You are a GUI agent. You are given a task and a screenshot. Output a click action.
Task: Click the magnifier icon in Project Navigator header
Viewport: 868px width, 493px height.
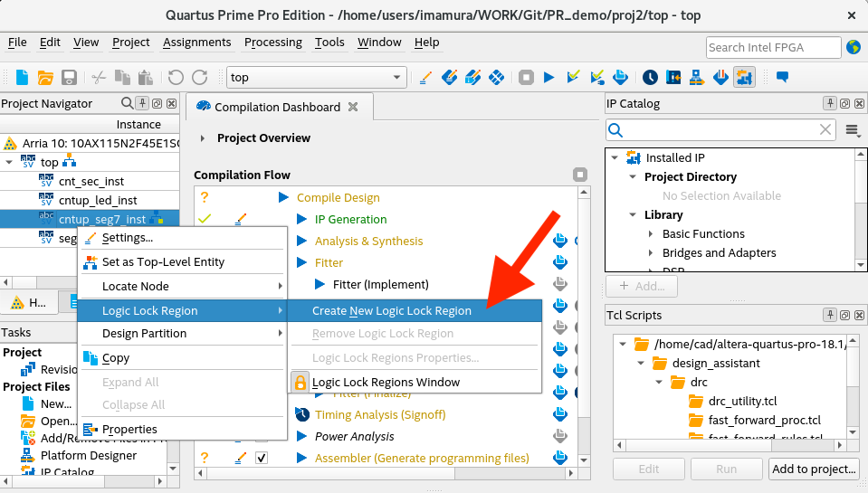coord(127,103)
